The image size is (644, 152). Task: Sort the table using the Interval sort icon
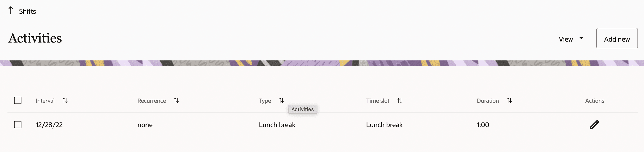click(x=65, y=101)
